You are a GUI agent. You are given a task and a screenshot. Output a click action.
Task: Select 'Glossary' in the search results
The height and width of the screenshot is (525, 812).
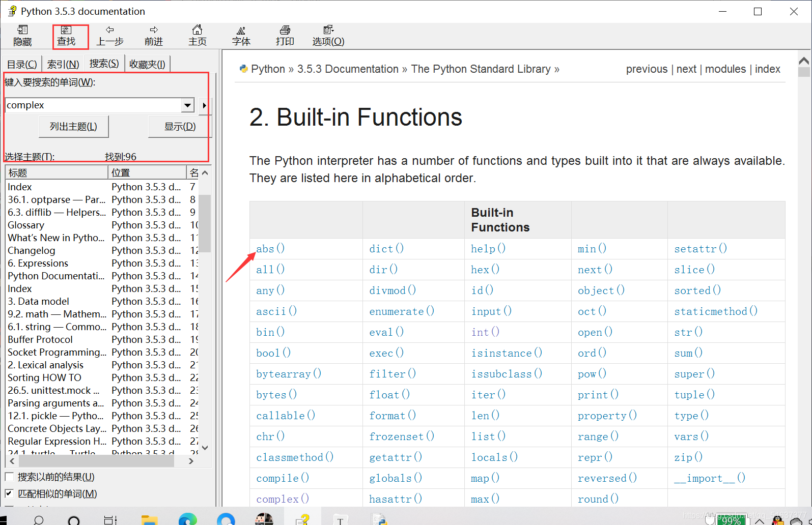coord(26,225)
